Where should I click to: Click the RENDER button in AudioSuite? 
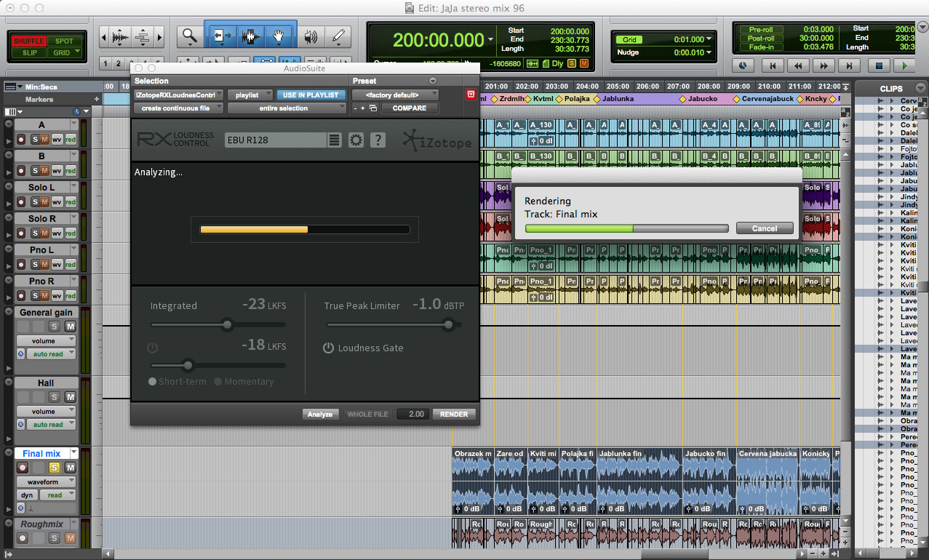coord(454,414)
